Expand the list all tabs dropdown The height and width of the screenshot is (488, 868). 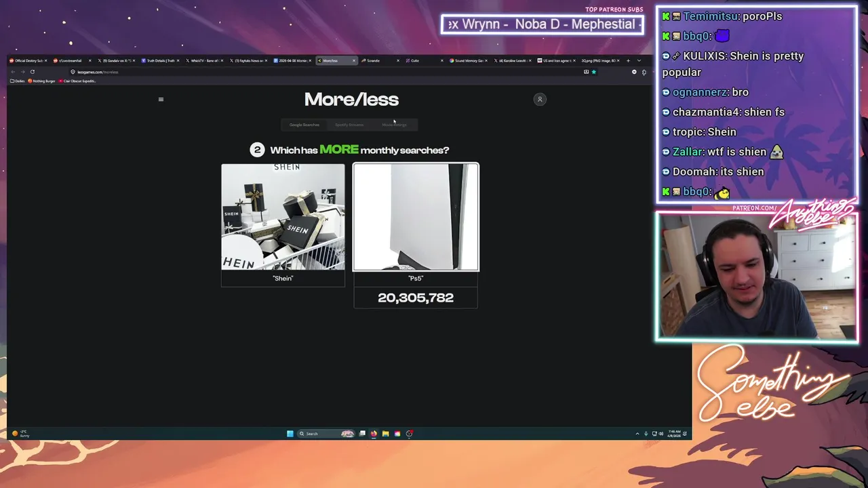coord(639,61)
